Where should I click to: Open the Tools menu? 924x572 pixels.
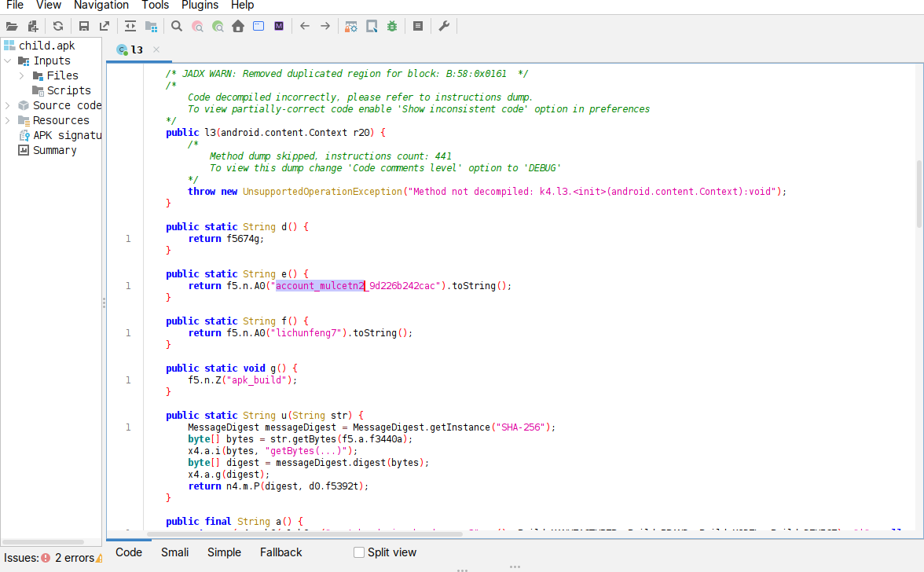click(x=156, y=5)
